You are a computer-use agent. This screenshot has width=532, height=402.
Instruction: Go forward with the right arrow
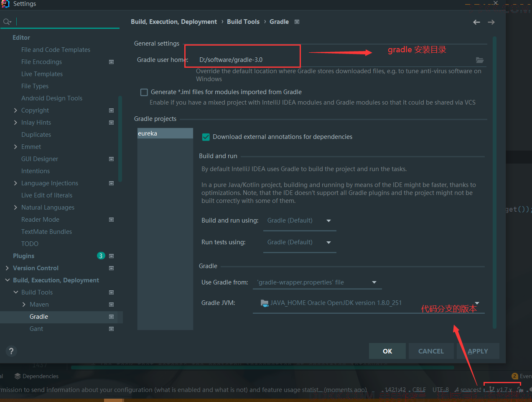(491, 22)
